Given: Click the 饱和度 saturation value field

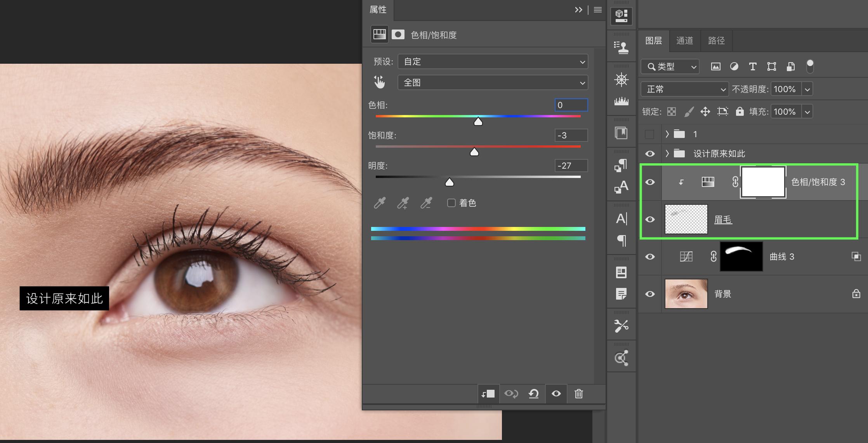Looking at the screenshot, I should pos(571,135).
